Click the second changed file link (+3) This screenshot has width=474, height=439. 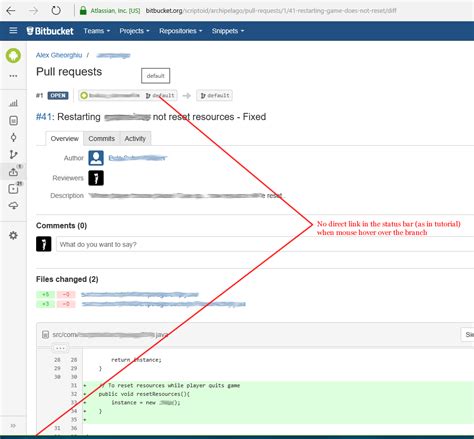coord(164,304)
